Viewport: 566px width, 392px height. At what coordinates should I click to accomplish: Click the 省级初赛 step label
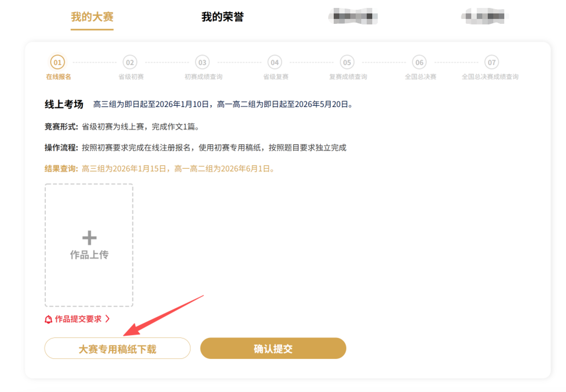[131, 77]
